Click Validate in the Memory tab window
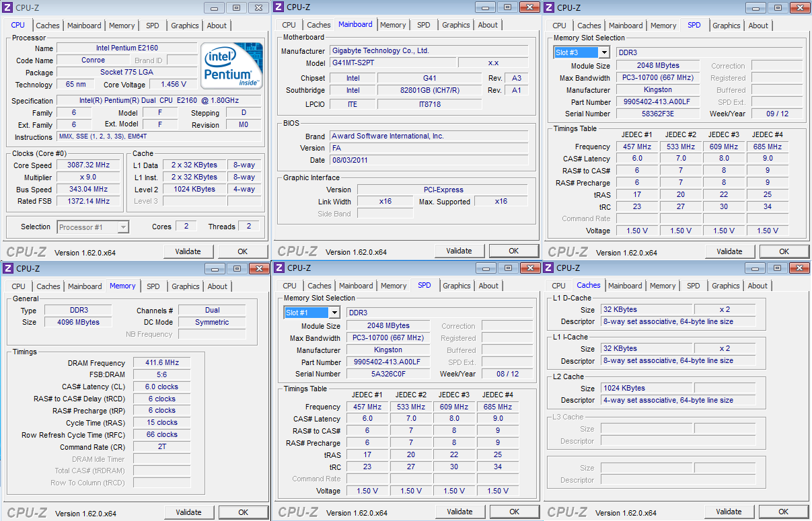Viewport: 812px width, 521px height. click(189, 512)
